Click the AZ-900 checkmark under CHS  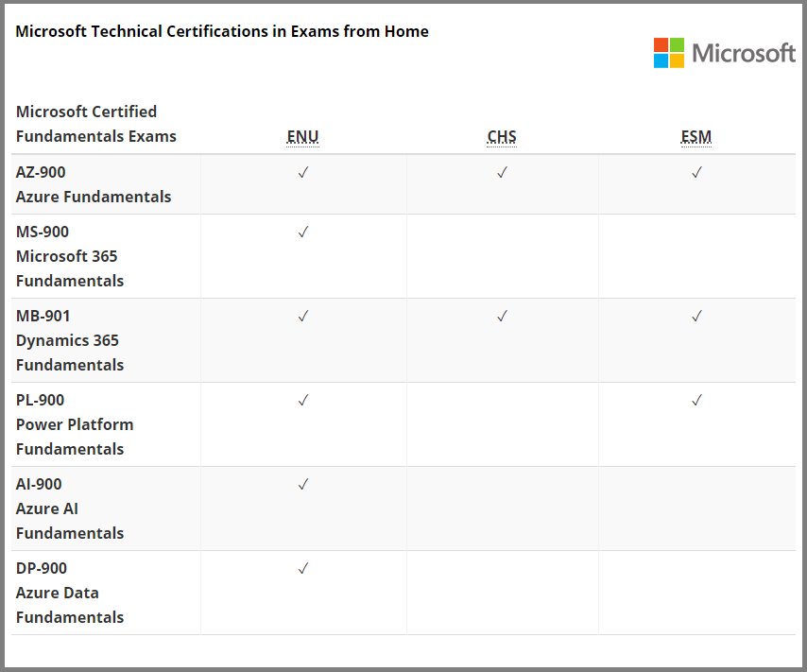pyautogui.click(x=503, y=173)
